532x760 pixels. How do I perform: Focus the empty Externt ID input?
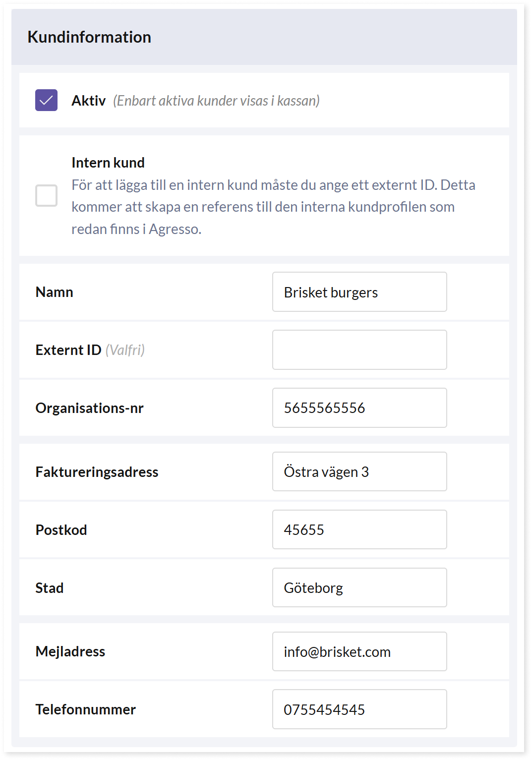click(359, 350)
